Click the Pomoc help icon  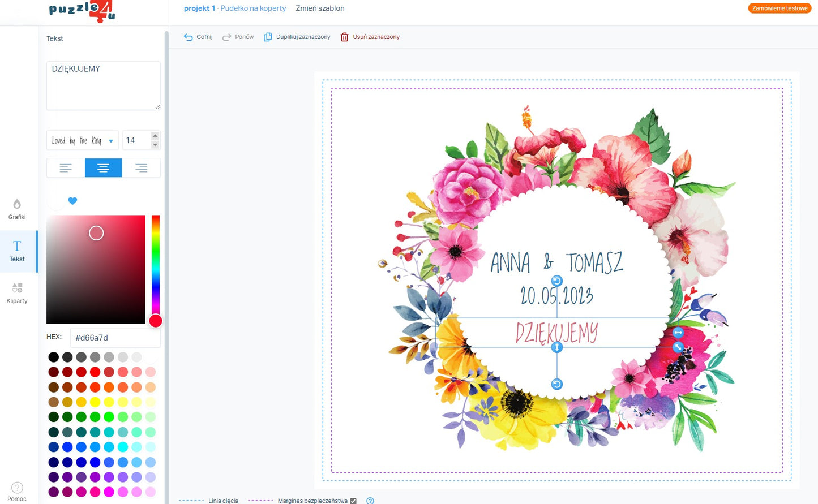click(x=17, y=488)
